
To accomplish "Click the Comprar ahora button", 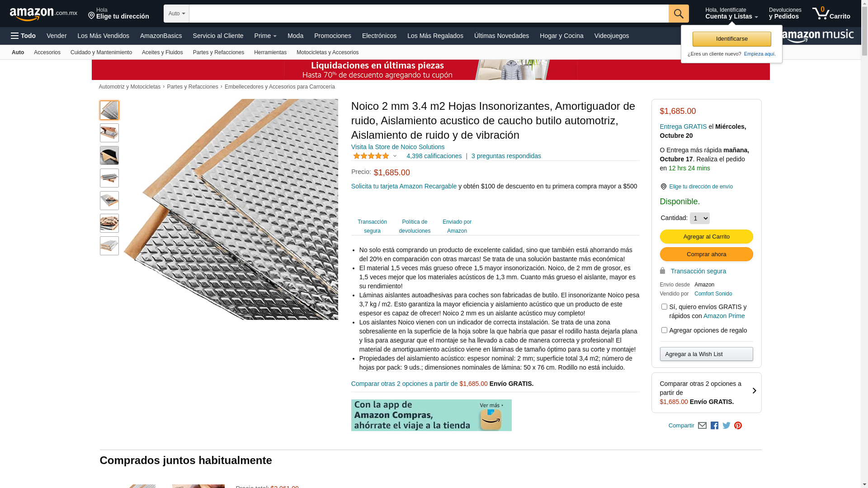I will pyautogui.click(x=706, y=254).
